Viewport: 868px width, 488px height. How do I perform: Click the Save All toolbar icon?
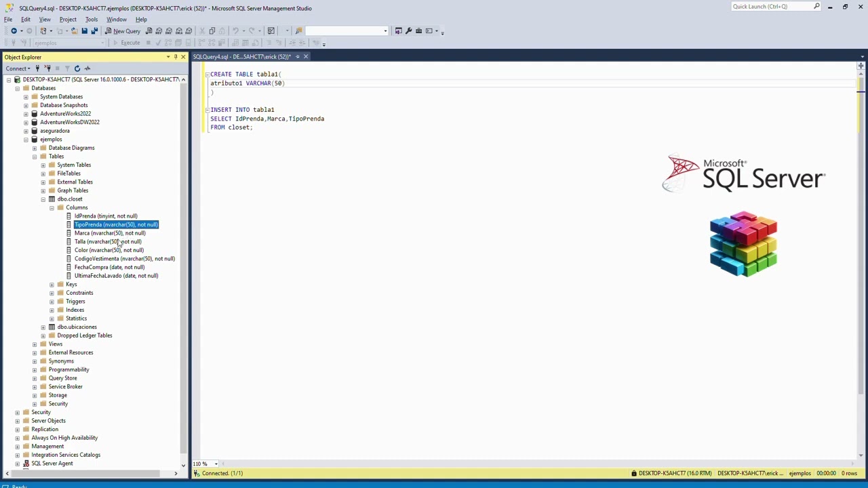click(94, 30)
